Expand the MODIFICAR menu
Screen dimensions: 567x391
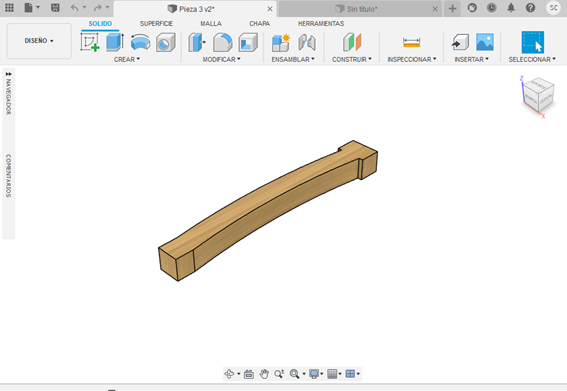pos(221,59)
